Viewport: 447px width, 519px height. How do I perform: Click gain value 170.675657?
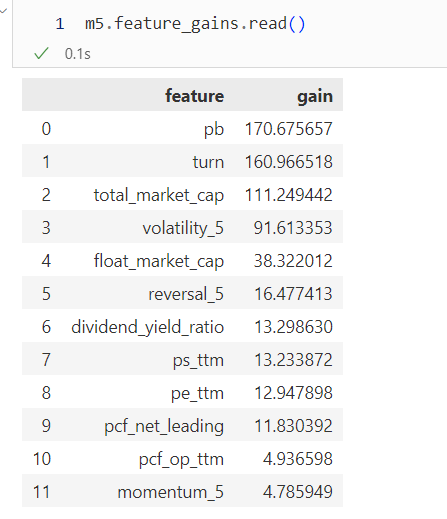pos(289,129)
